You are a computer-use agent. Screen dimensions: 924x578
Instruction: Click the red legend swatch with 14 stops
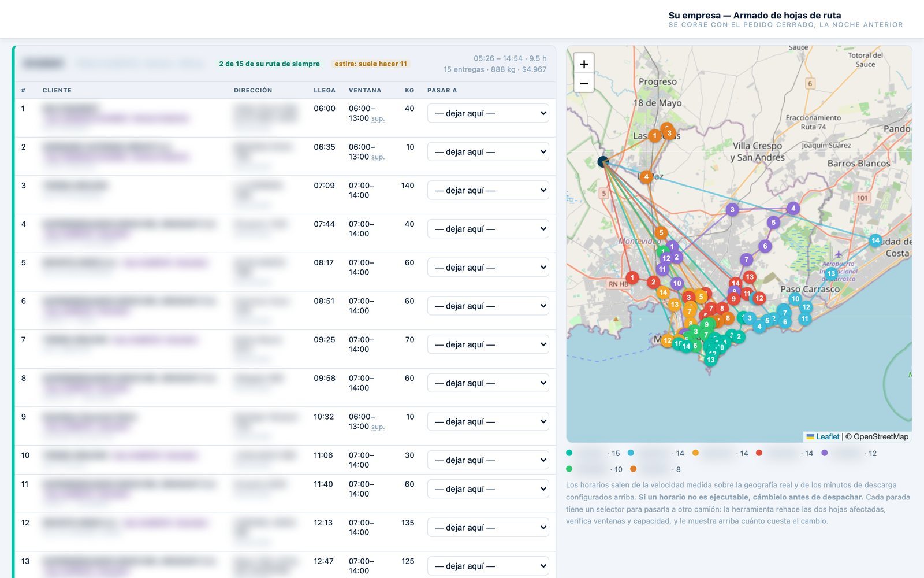[759, 453]
